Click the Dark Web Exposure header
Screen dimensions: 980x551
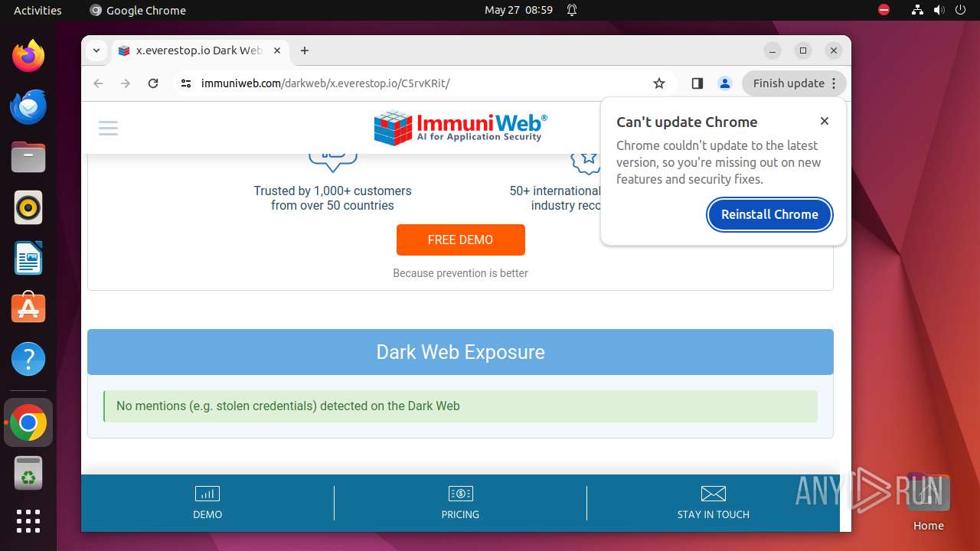(x=460, y=352)
